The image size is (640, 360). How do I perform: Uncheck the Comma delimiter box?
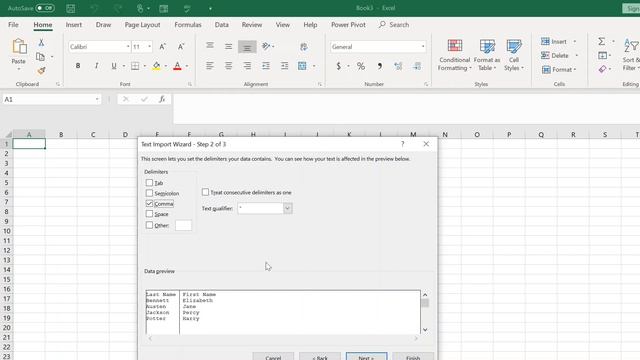point(149,203)
